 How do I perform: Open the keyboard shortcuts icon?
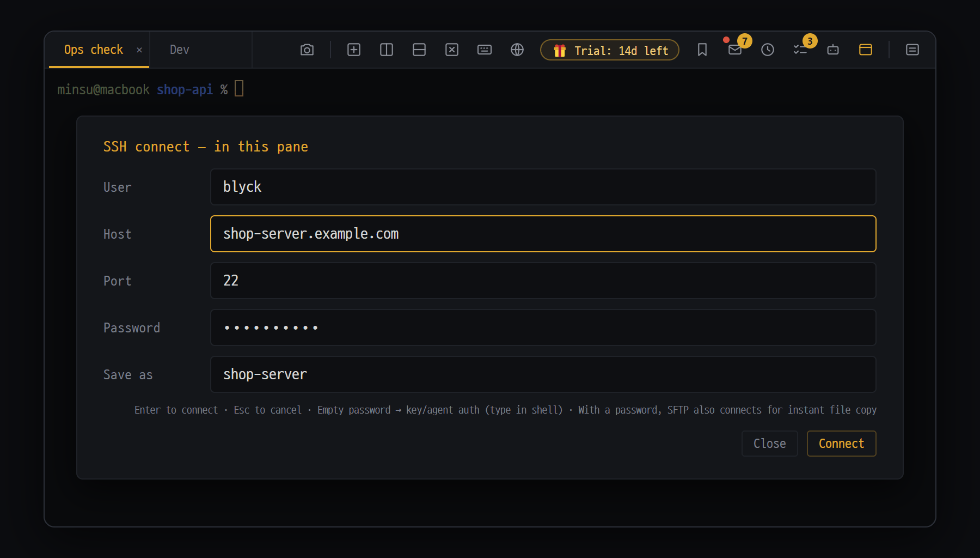point(485,50)
